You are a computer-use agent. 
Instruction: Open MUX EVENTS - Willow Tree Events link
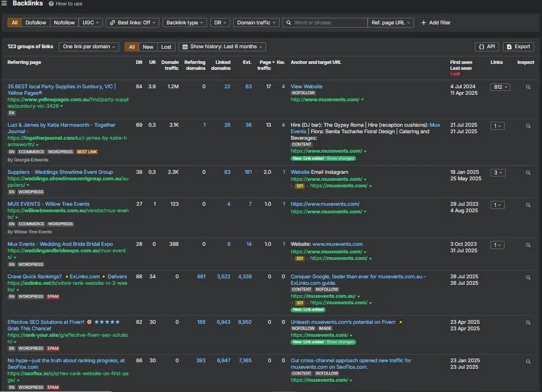point(48,204)
